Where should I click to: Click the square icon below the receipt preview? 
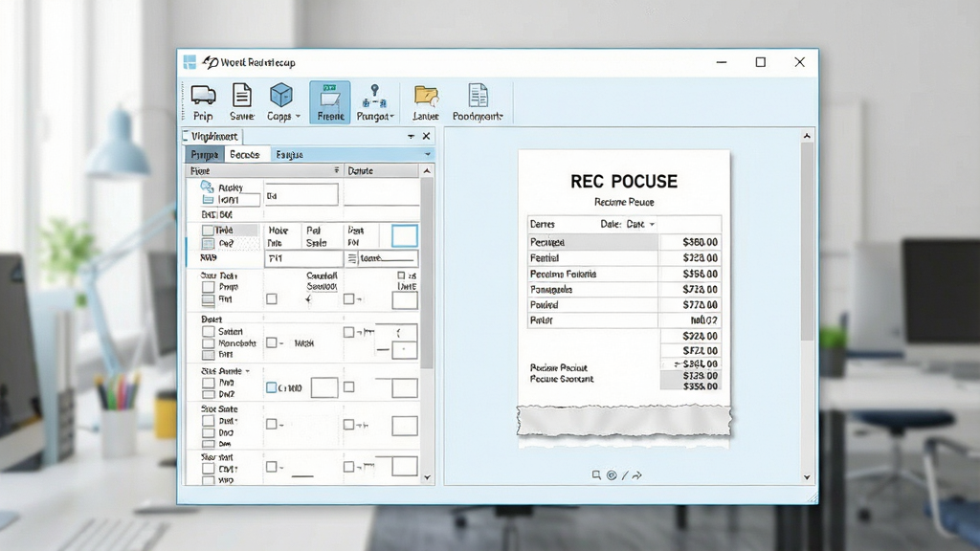click(x=596, y=475)
